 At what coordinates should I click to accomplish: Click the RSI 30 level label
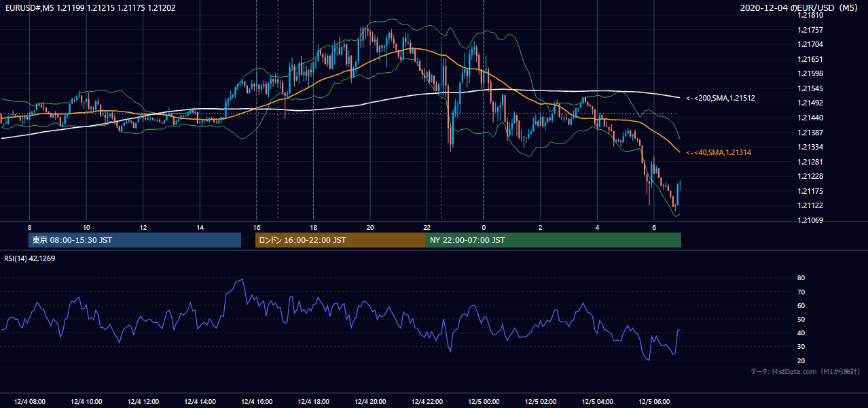coord(801,346)
